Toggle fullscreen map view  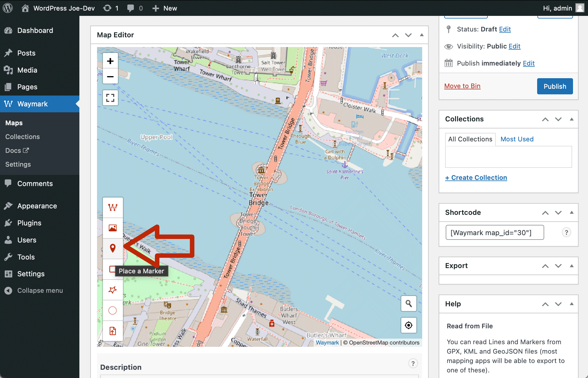point(110,98)
